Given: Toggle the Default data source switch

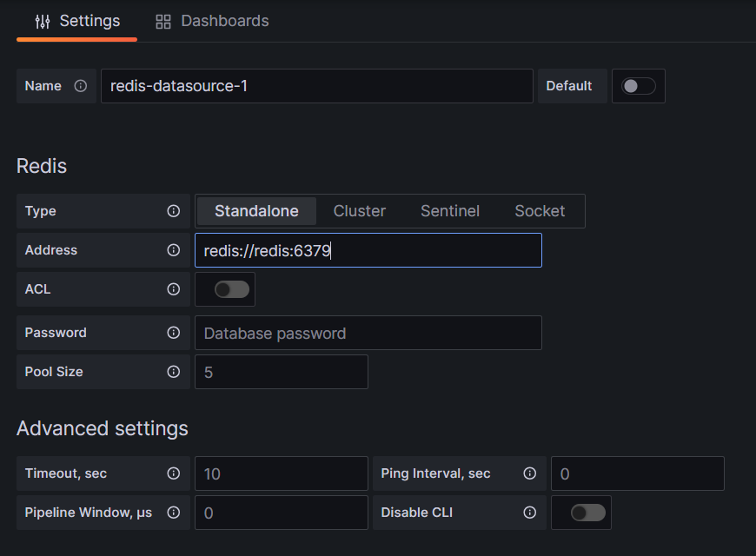Looking at the screenshot, I should [x=639, y=86].
